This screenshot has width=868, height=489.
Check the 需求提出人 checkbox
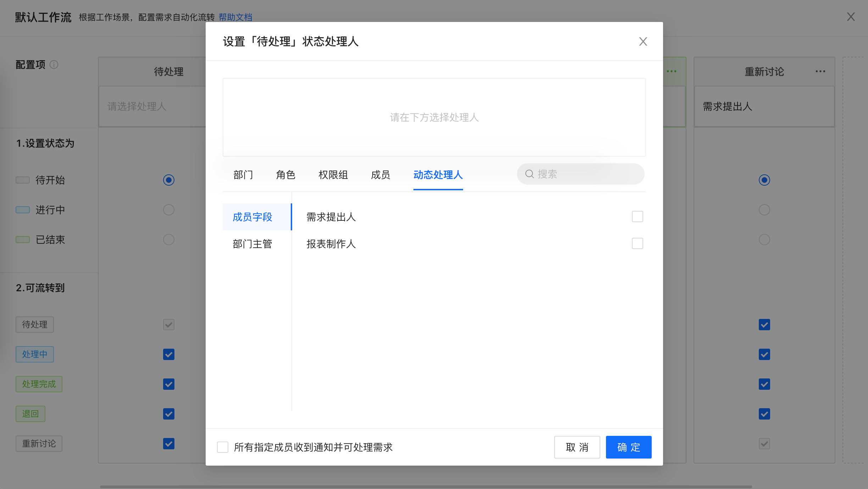[637, 217]
